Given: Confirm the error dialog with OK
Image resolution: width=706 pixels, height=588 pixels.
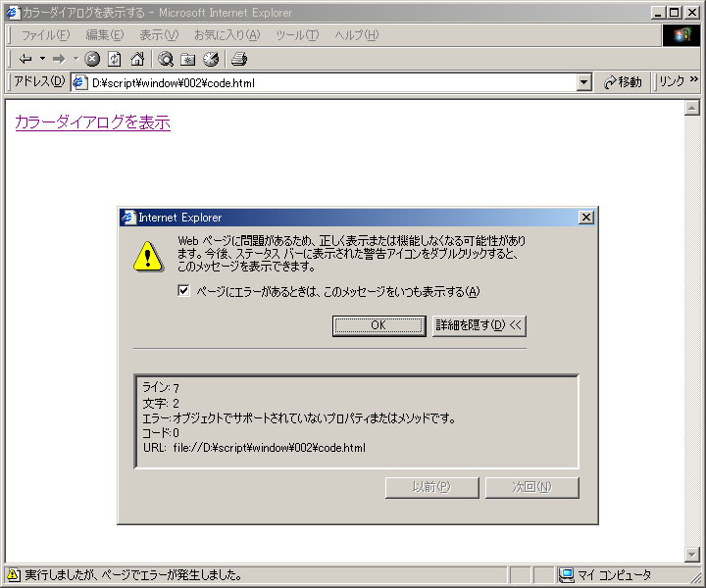Looking at the screenshot, I should tap(378, 325).
